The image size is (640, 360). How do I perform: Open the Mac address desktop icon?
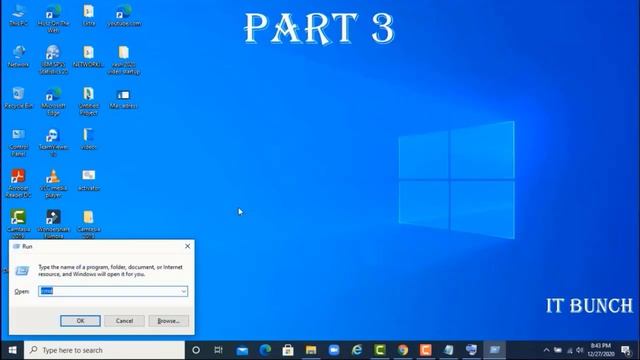click(124, 99)
